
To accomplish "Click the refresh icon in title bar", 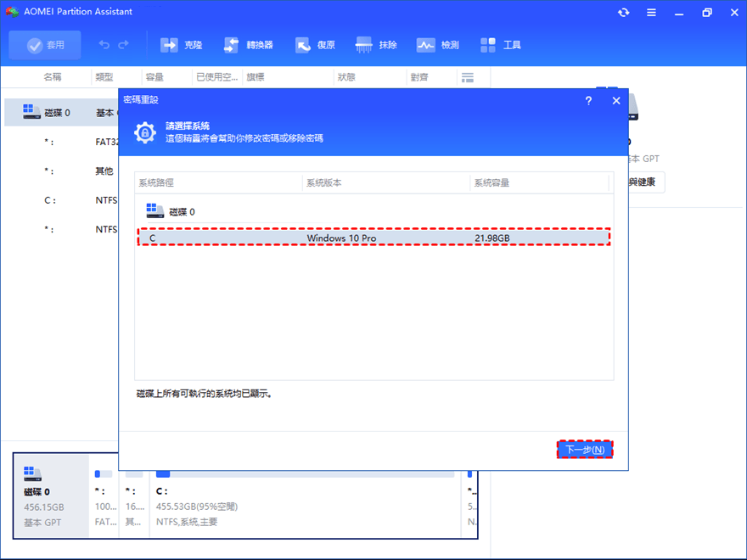I will (625, 13).
